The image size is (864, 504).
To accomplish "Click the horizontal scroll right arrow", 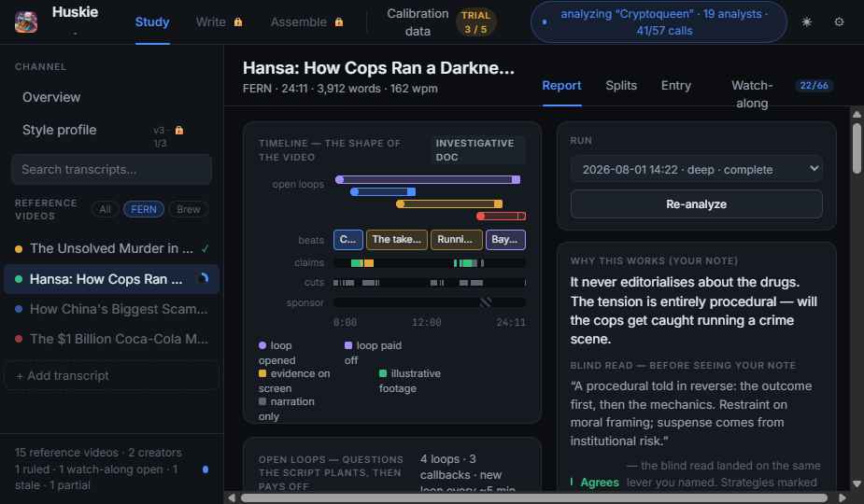I will point(842,498).
